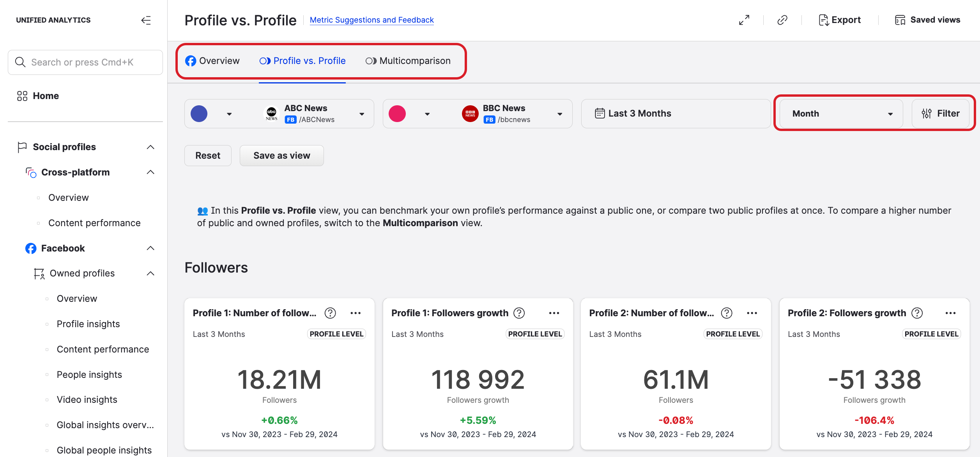Click the sidebar search field

(x=85, y=62)
